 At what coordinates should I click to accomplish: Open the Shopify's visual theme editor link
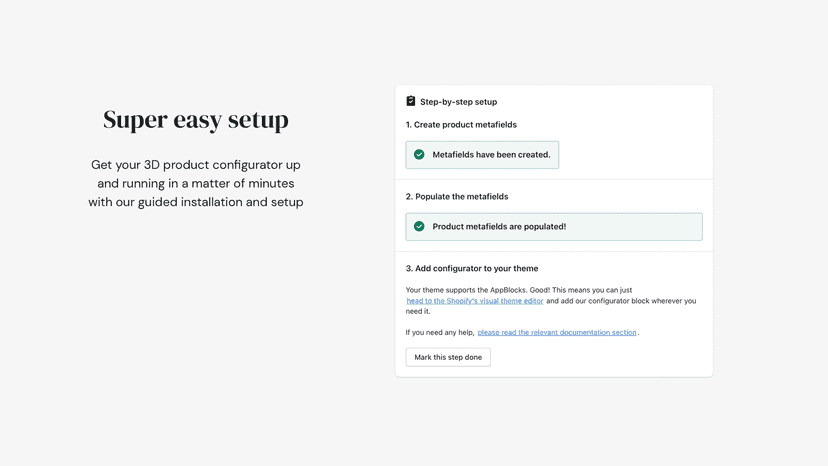coord(475,301)
